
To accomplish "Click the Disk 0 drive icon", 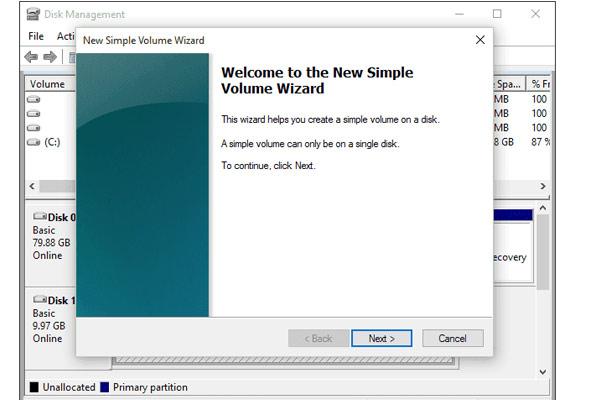I will [x=40, y=217].
